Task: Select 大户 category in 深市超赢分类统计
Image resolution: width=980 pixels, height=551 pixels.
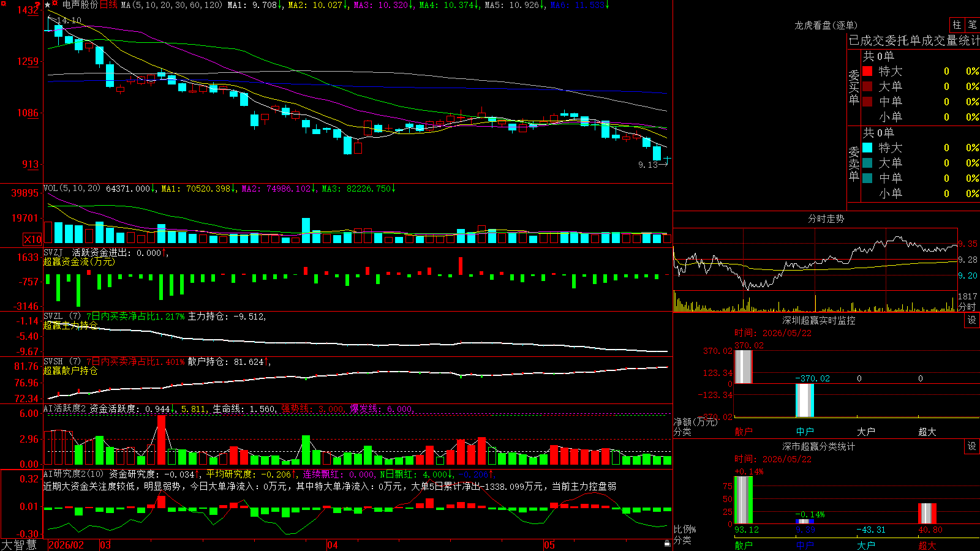Action: tap(866, 545)
